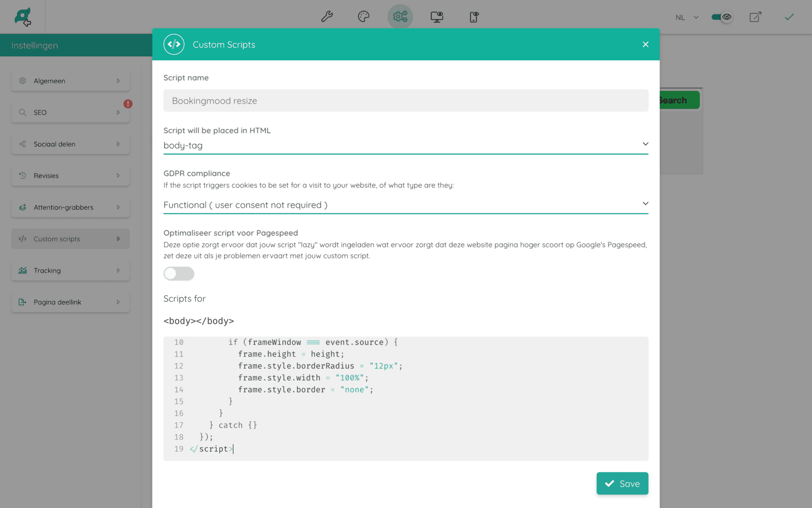Viewport: 812px width, 508px height.
Task: Click the rocket logo in top left
Action: pyautogui.click(x=23, y=17)
